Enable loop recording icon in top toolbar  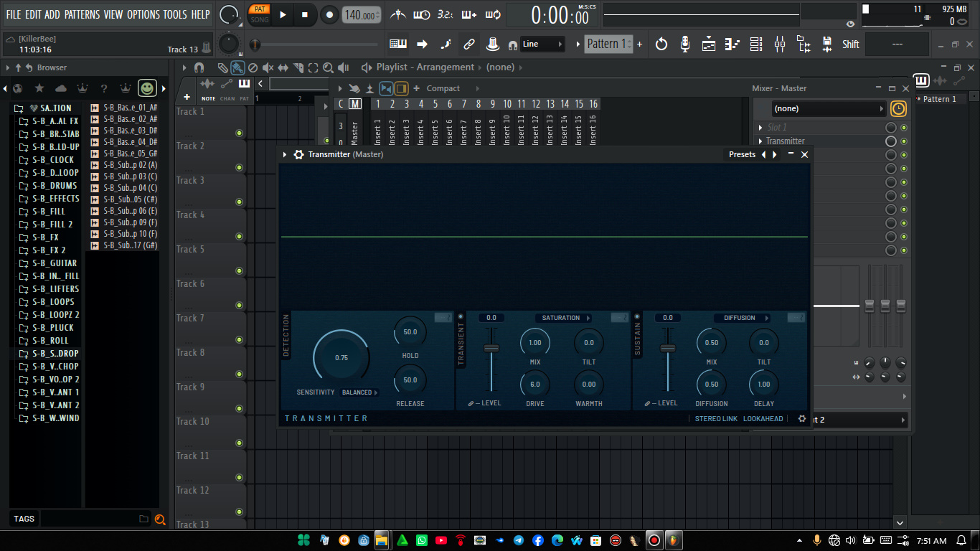pos(493,15)
